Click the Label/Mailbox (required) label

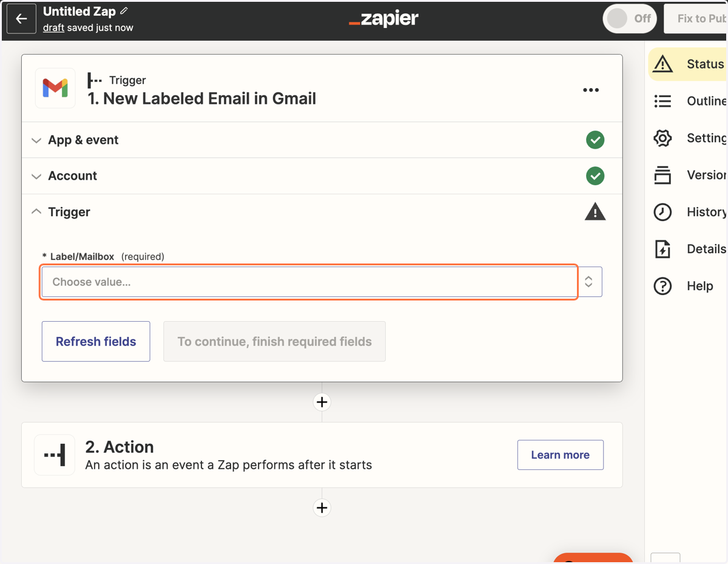point(103,257)
